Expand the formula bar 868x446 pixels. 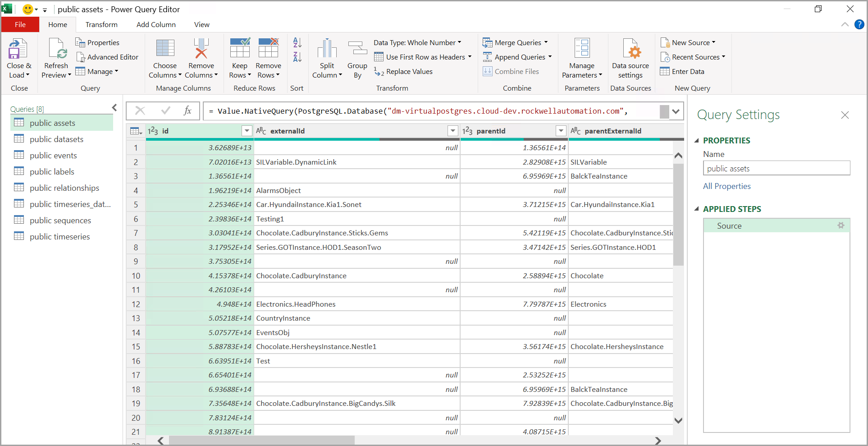click(676, 111)
